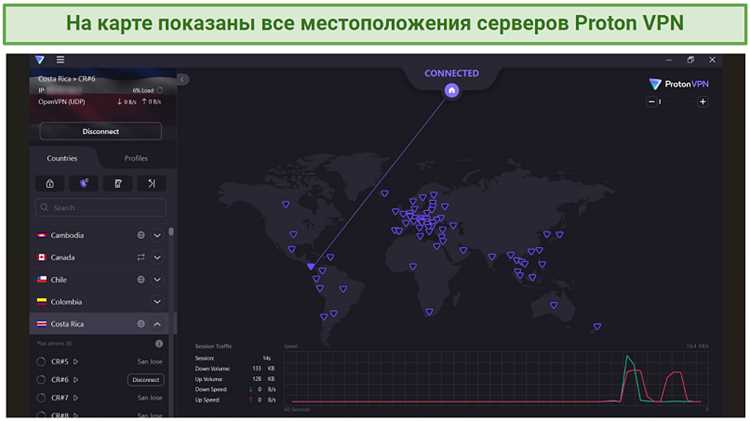
Task: Click the Cambodia flag icon
Action: point(42,235)
